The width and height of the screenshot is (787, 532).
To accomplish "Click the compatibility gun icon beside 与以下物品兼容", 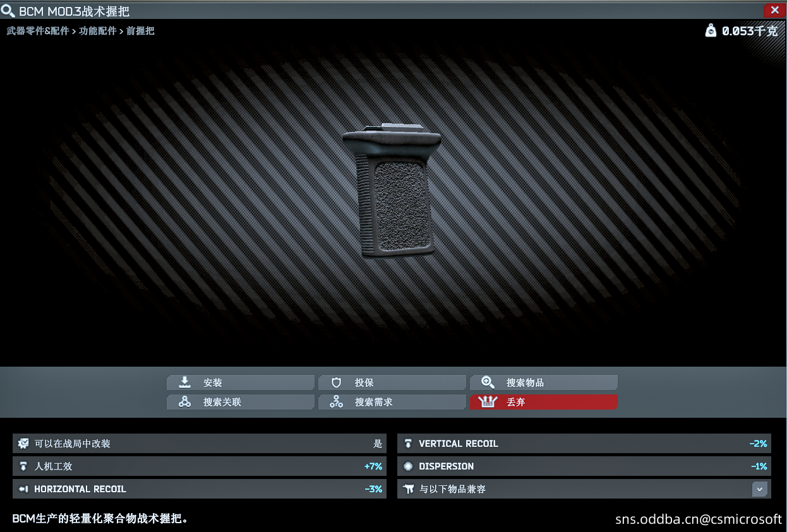I will (x=408, y=489).
